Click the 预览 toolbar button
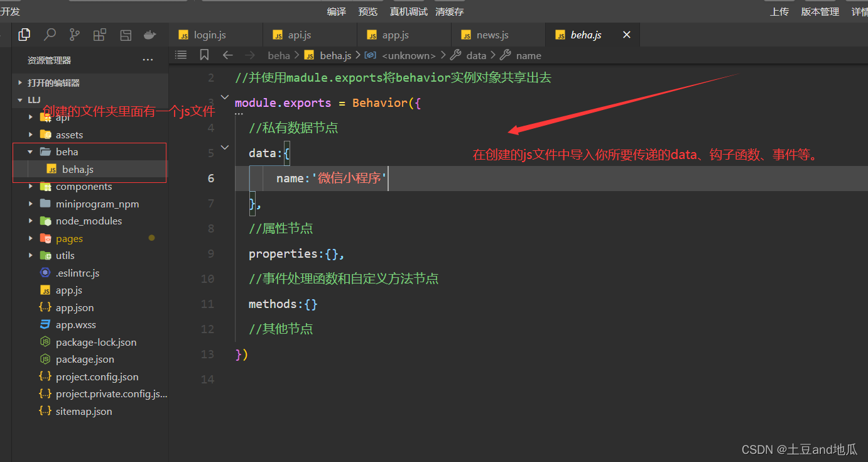Image resolution: width=868 pixels, height=462 pixels. coord(368,11)
